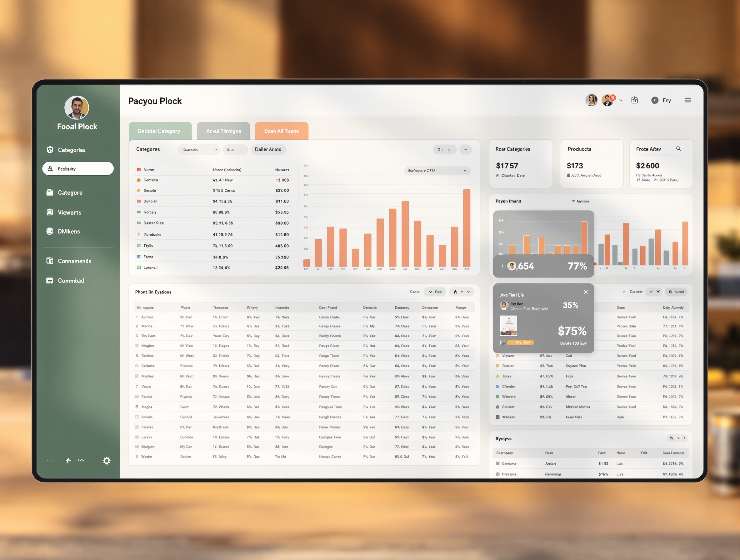740x560 pixels.
Task: Open the Ryclyss page selector dropdown
Action: [674, 438]
